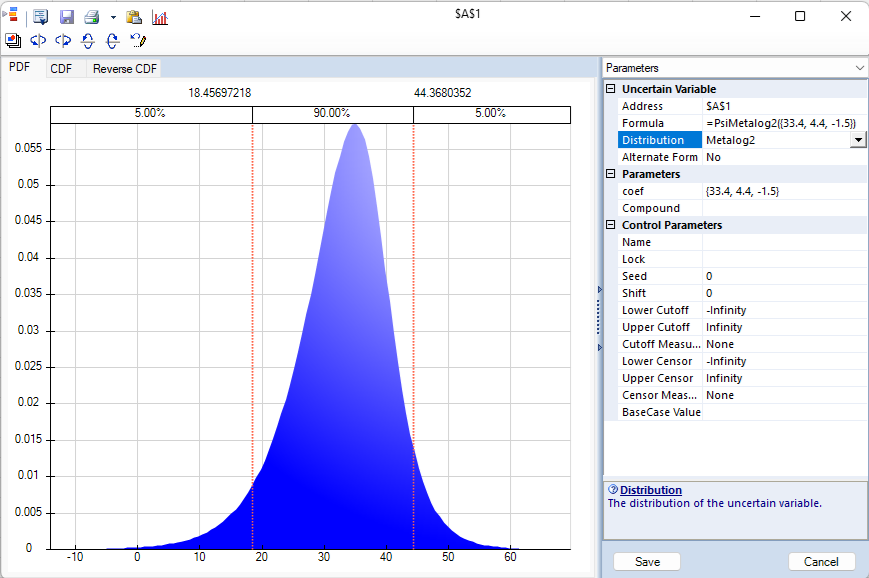
Task: Open the Parameters panel selector dropdown
Action: (x=858, y=68)
